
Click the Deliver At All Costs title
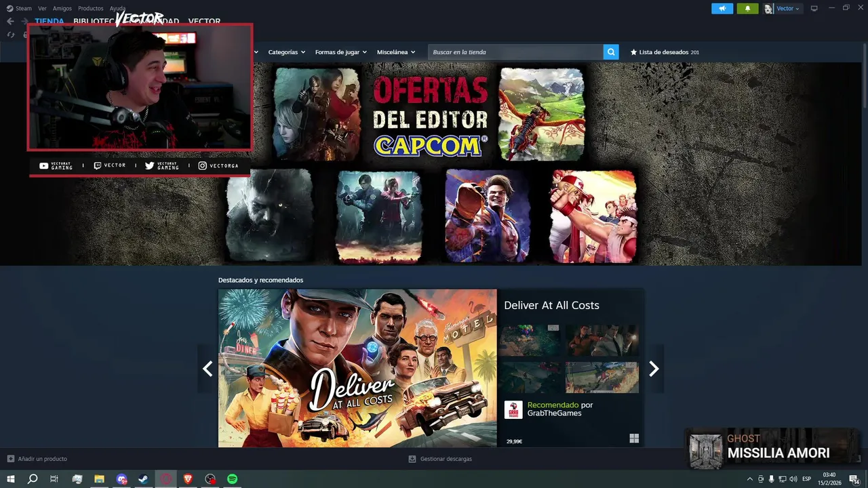point(551,306)
